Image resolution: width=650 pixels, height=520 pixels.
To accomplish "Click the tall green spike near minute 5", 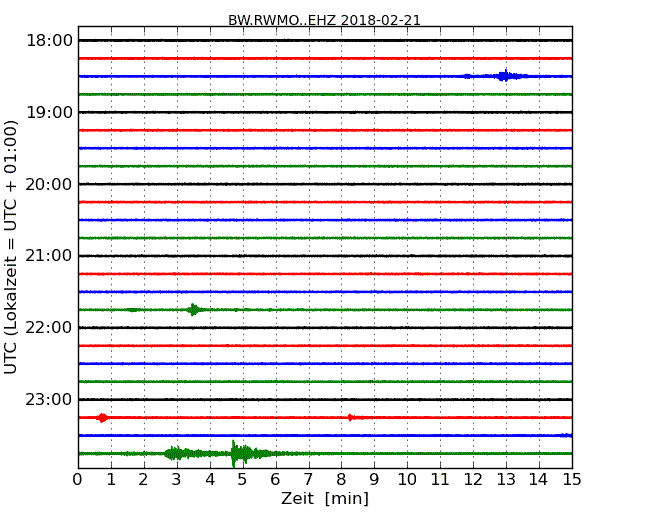I will 235,453.
